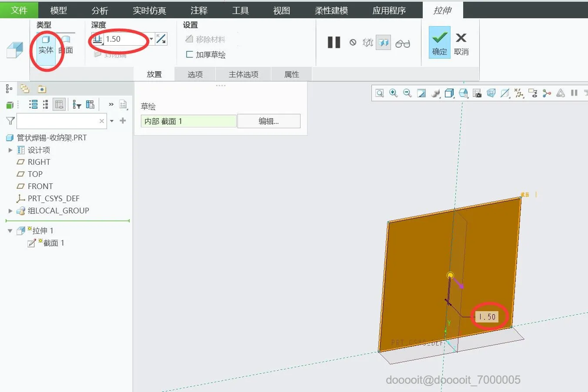Open the File (文件) menu
Screen dimensions: 588x392
pyautogui.click(x=19, y=10)
